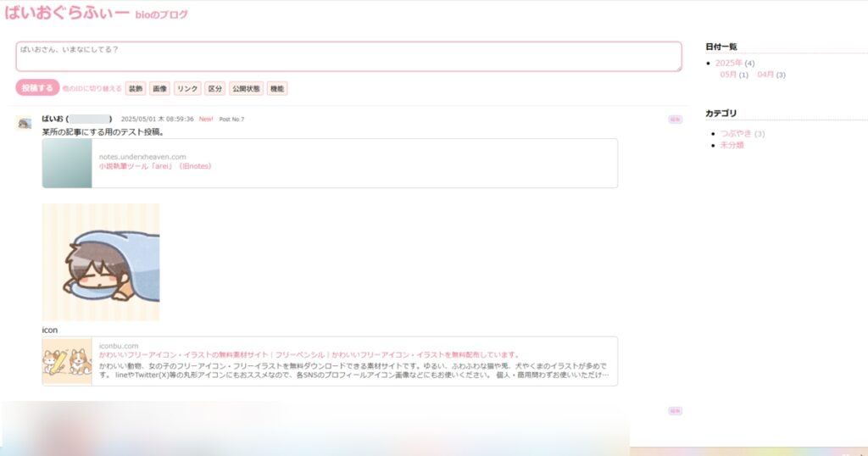Image resolution: width=868 pixels, height=456 pixels.
Task: Open the 区分 category selector
Action: tap(215, 89)
